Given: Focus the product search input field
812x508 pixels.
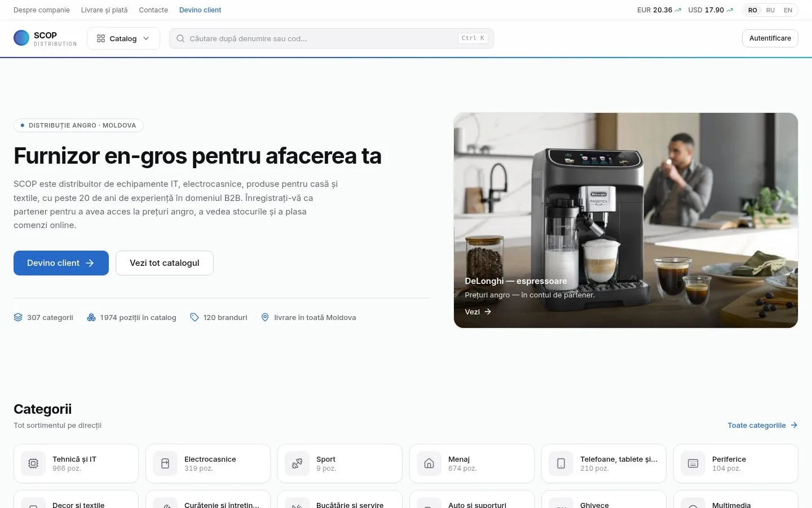Looking at the screenshot, I should [332, 38].
